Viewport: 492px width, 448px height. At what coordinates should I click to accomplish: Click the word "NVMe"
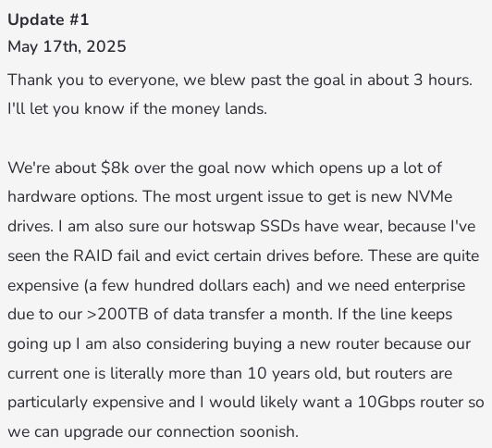coord(429,197)
